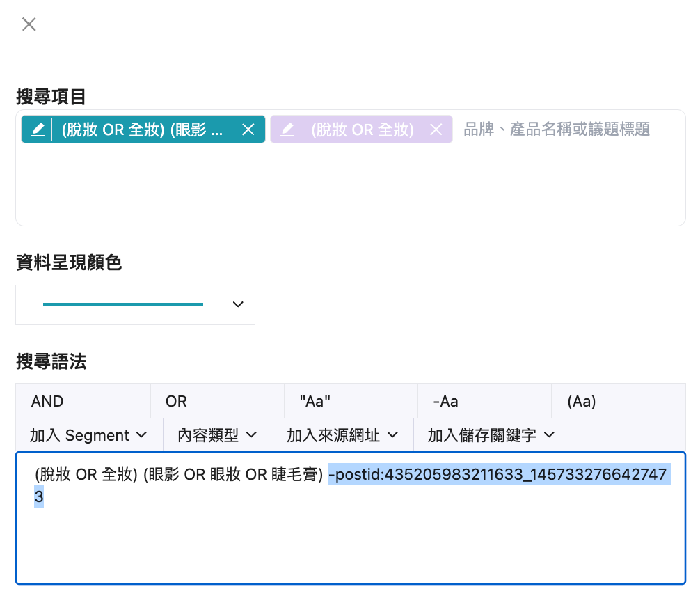This screenshot has height=596, width=700.
Task: Insert the -Aa exclusion operator
Action: (484, 401)
